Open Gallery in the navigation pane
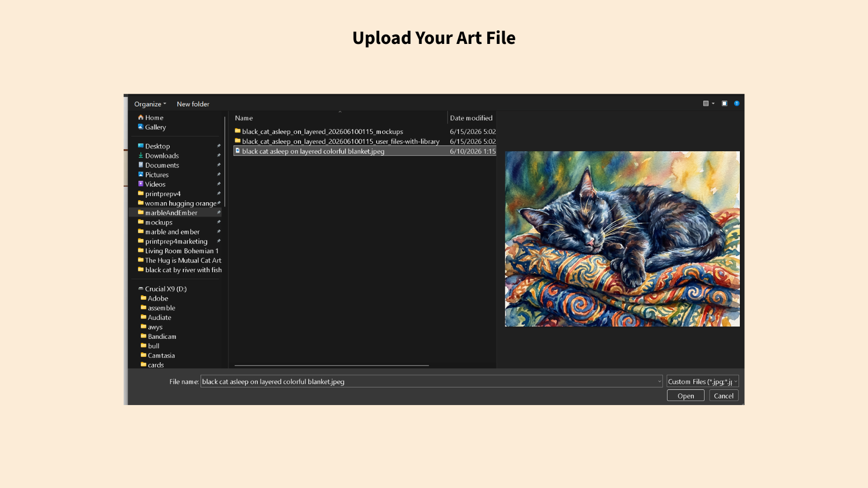Viewport: 868px width, 488px height. click(155, 127)
